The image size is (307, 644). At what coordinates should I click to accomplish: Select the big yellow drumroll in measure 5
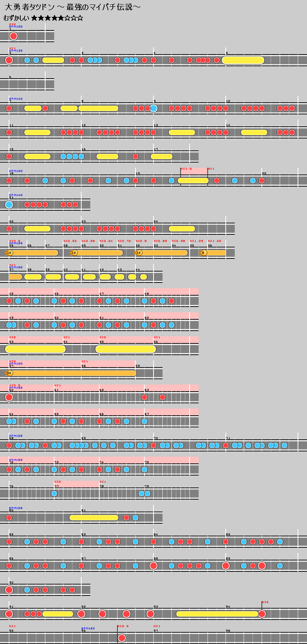(x=243, y=60)
